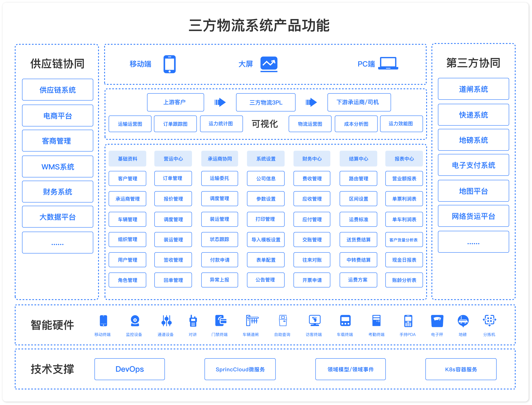
Task: Click the 智能硬件 section heading
Action: tap(52, 325)
